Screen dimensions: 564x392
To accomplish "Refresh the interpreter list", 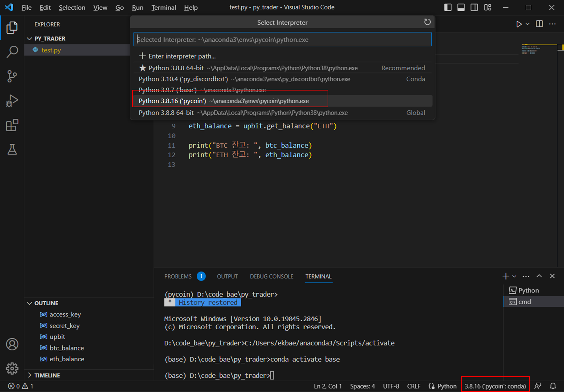I will point(427,22).
